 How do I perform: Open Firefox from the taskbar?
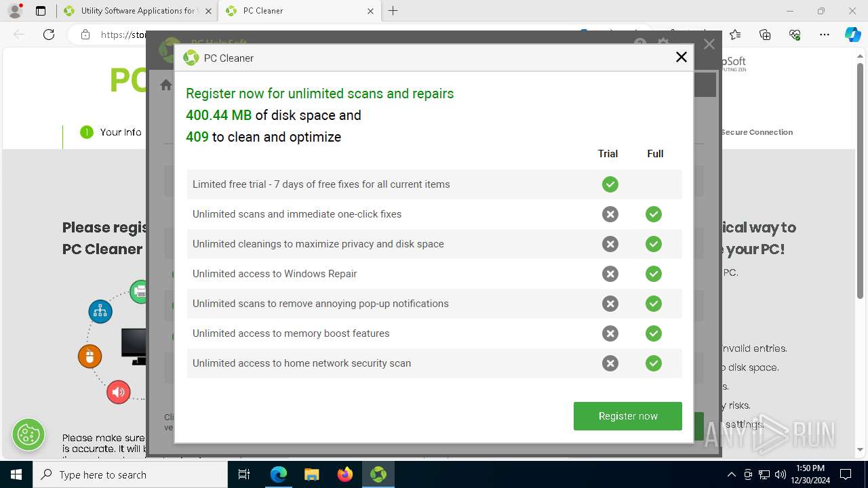click(x=345, y=474)
